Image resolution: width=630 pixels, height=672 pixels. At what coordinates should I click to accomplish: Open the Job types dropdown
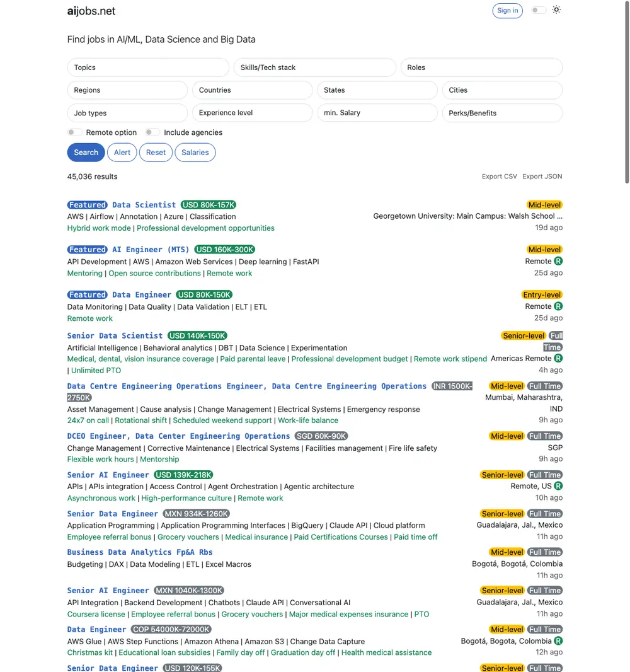pyautogui.click(x=127, y=113)
